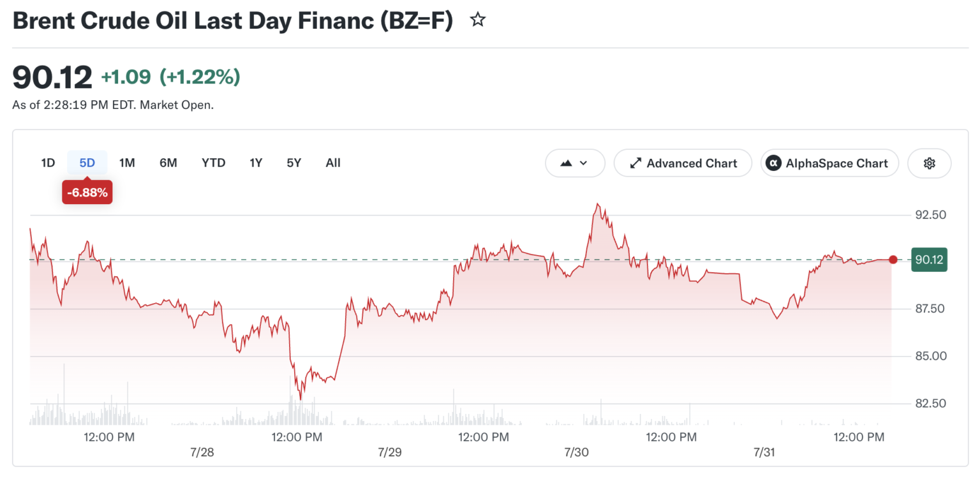
Task: Select the 1D time range
Action: (x=48, y=163)
